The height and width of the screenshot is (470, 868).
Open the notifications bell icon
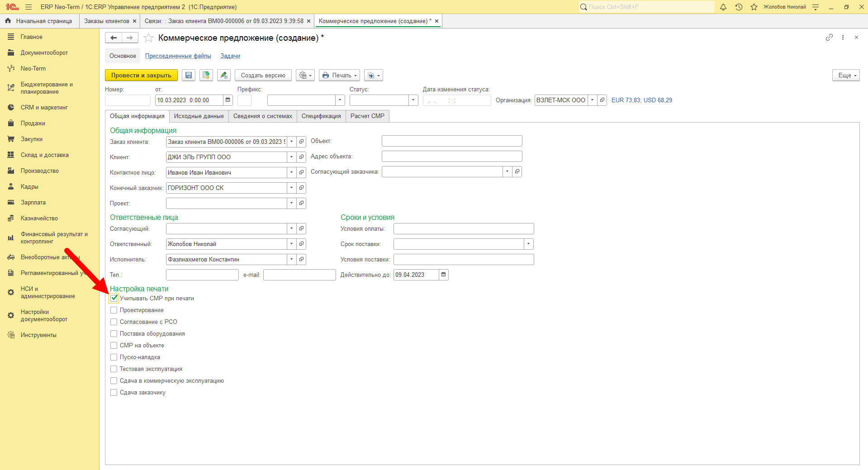click(723, 7)
